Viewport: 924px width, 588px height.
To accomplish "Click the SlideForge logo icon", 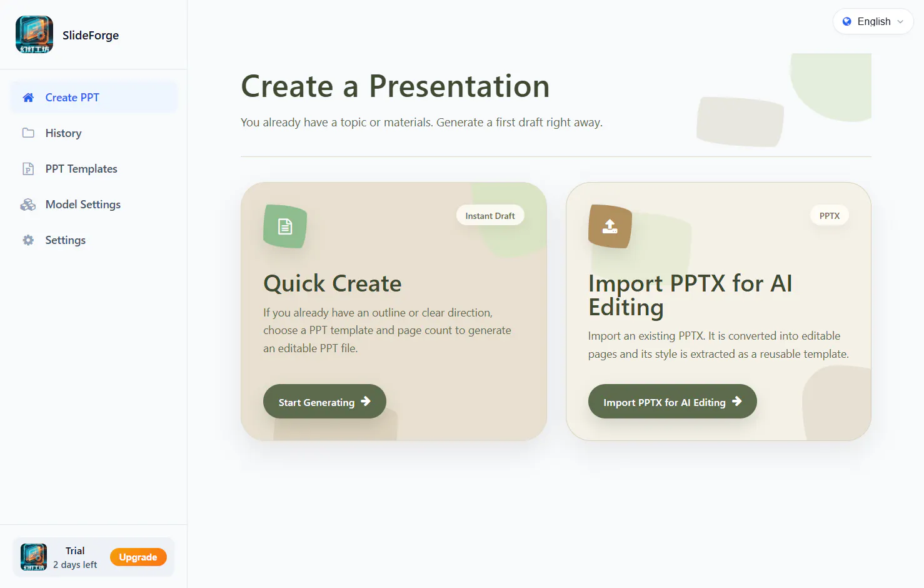I will point(34,35).
